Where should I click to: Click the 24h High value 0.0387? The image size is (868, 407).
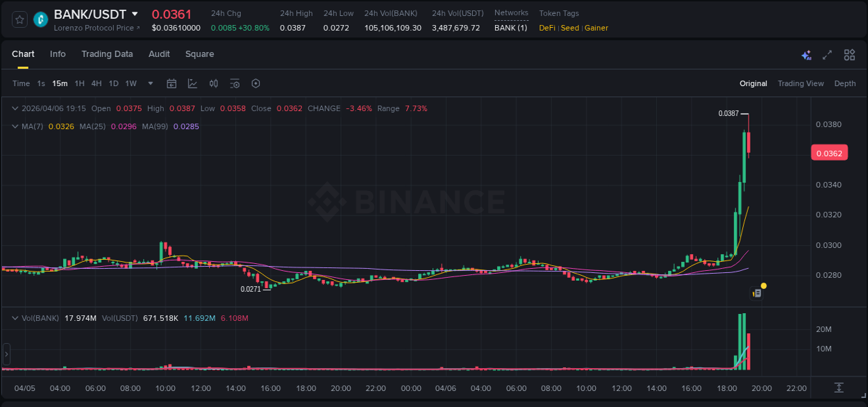click(292, 28)
